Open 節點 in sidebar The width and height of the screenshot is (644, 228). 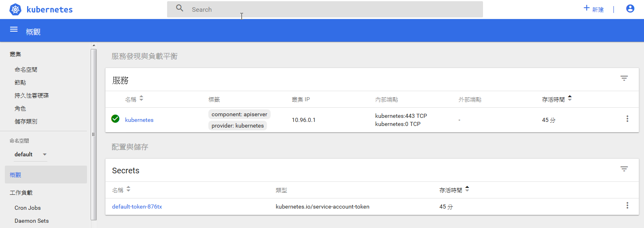[x=20, y=83]
